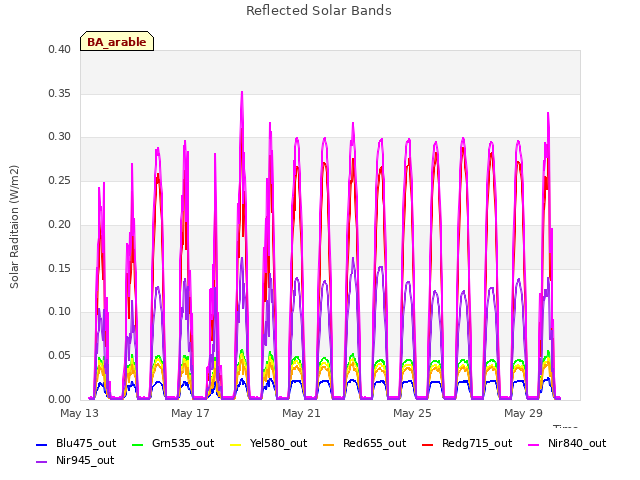Toggle the Nir840_out legend entry

[x=567, y=444]
